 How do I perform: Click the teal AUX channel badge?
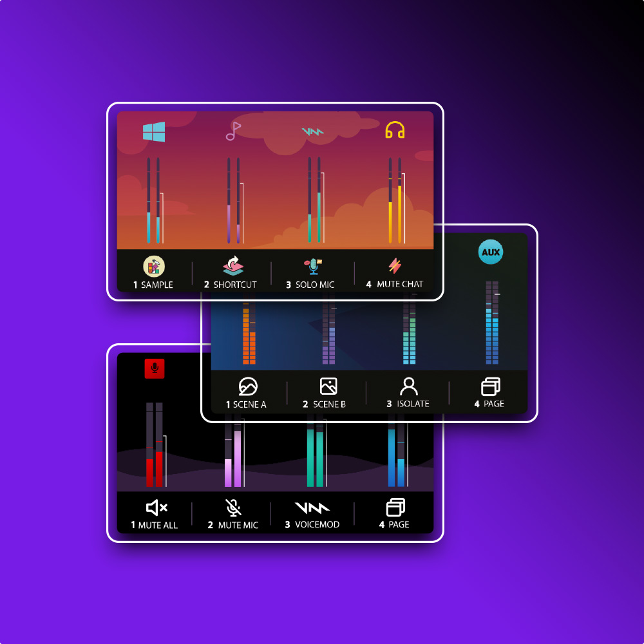(x=491, y=252)
